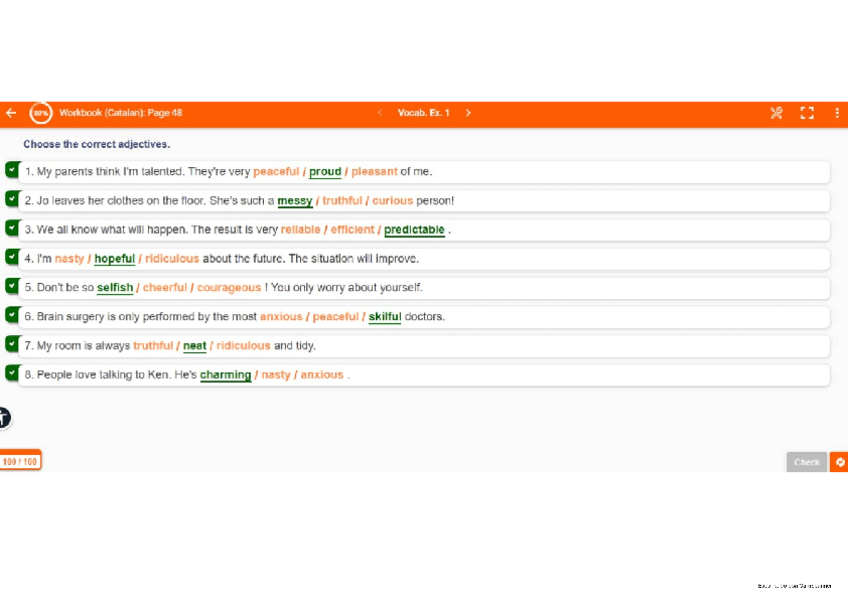Click 'Workbook (Catalan): Page 48' title
The height and width of the screenshot is (599, 848).
pyautogui.click(x=121, y=113)
